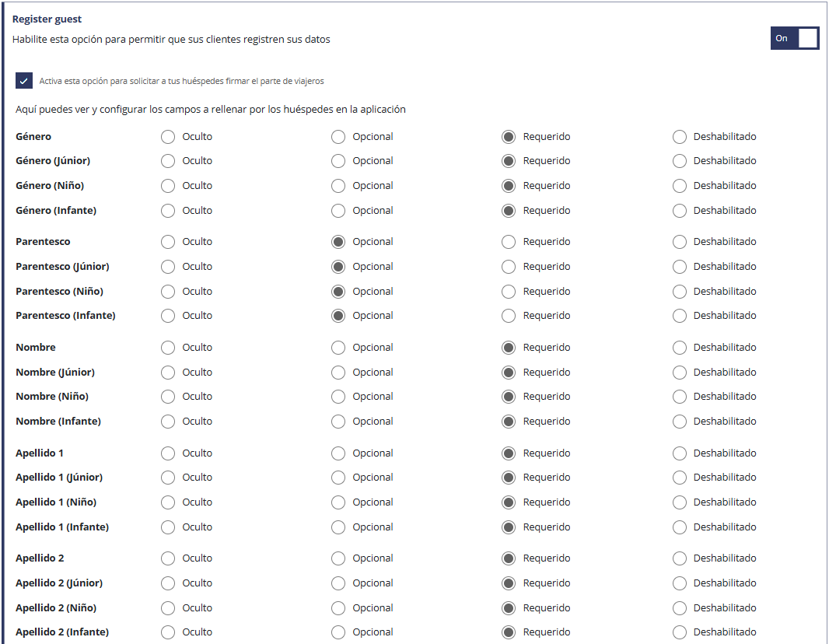The height and width of the screenshot is (644, 829).
Task: Set Apellido 1 to Opcional
Action: pyautogui.click(x=338, y=453)
